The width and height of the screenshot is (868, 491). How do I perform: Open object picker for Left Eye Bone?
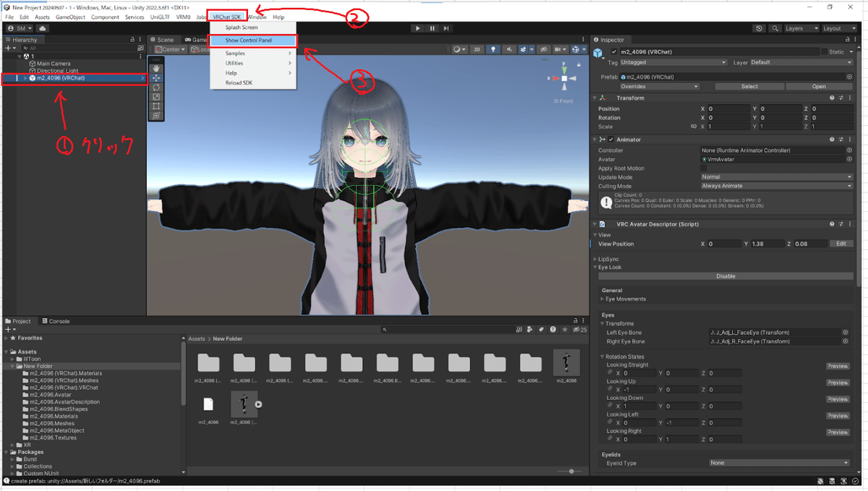tap(846, 333)
